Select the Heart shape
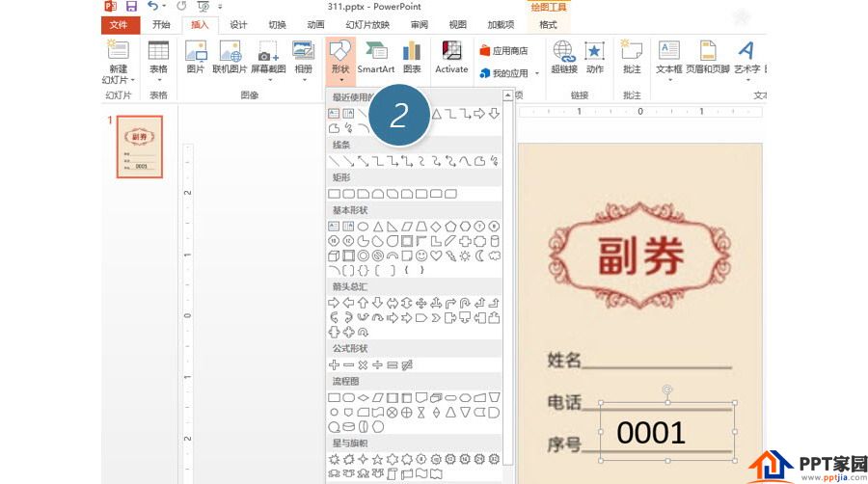The height and width of the screenshot is (484, 868). coord(436,256)
